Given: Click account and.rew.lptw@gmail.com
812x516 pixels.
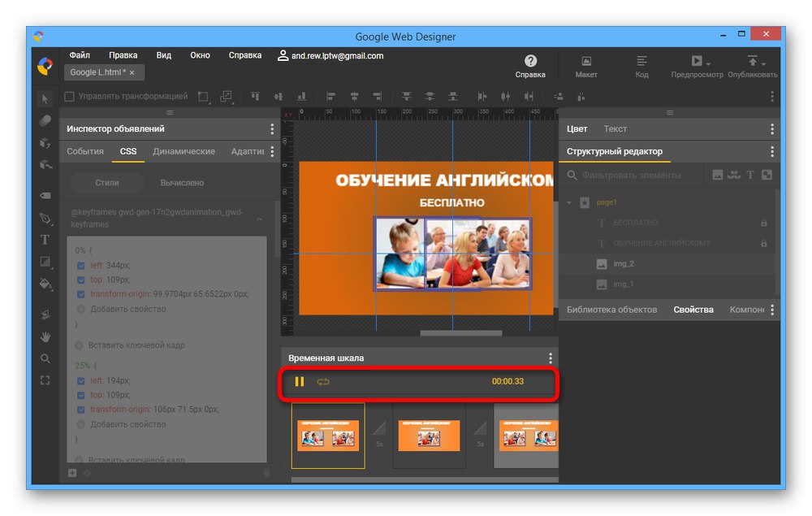Looking at the screenshot, I should [330, 55].
